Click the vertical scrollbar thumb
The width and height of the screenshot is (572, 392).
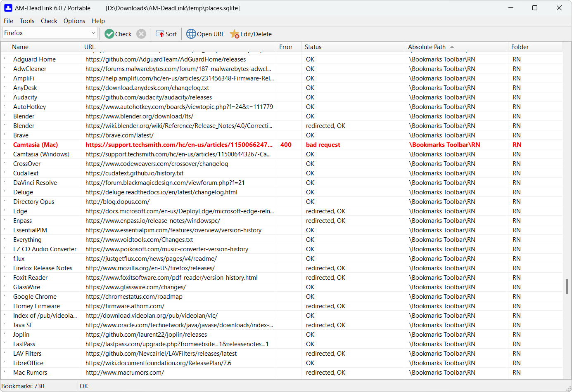(567, 286)
